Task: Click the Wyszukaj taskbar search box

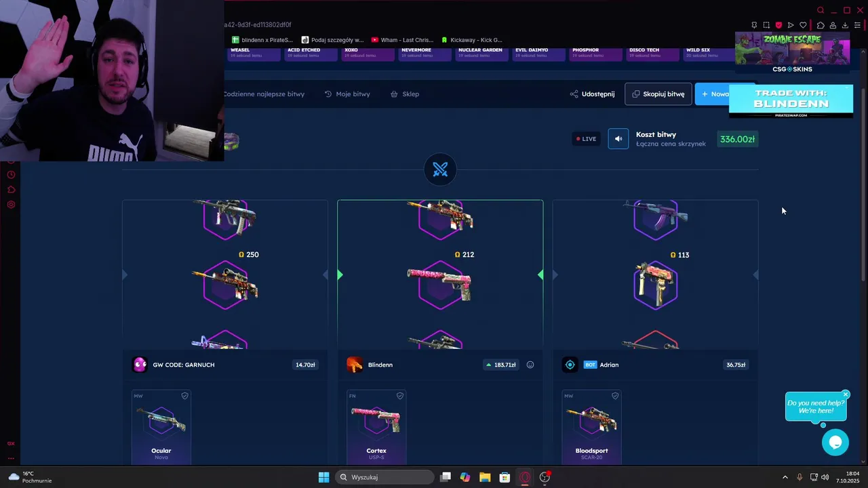Action: click(385, 477)
